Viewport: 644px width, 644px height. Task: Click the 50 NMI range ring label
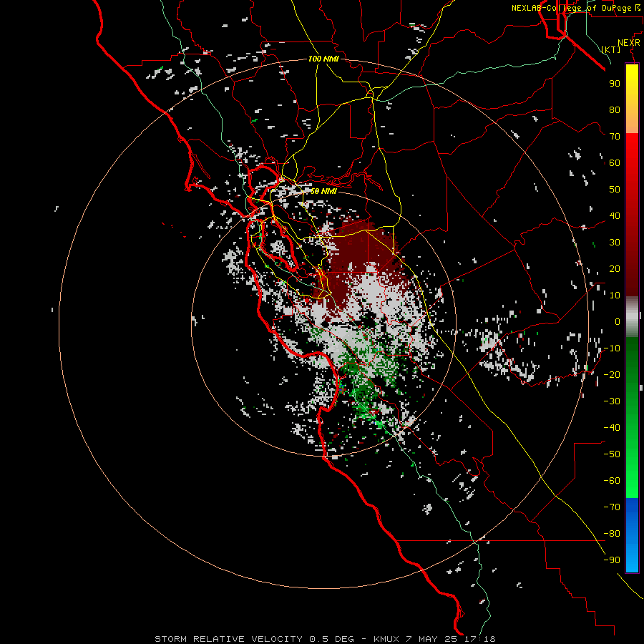pos(323,191)
